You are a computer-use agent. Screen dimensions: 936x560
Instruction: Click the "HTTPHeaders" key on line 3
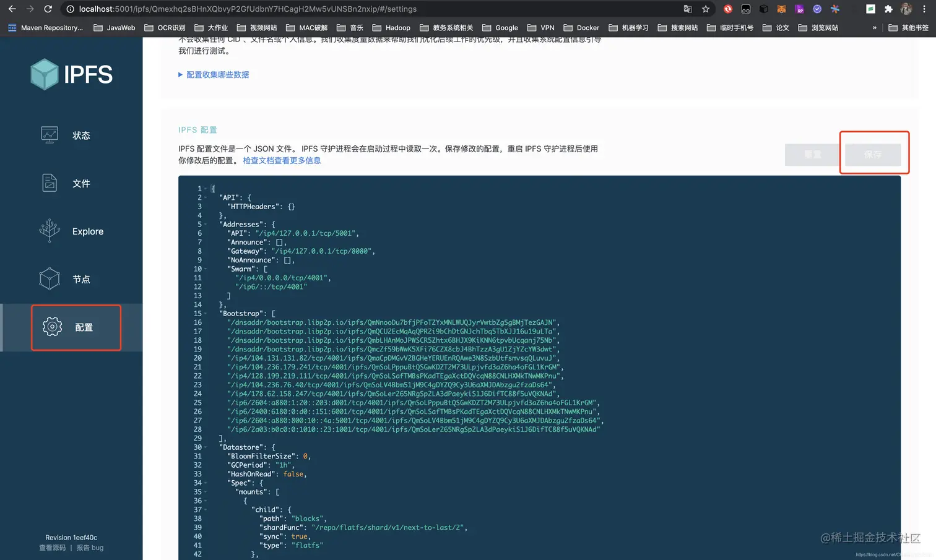(x=253, y=206)
